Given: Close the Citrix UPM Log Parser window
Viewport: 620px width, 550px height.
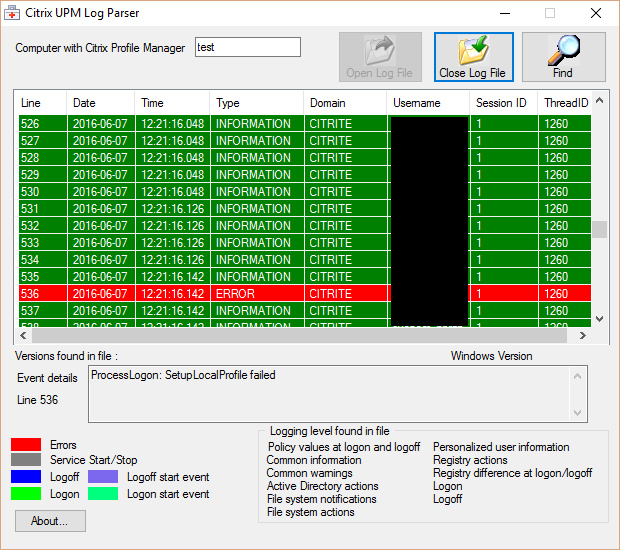Looking at the screenshot, I should click(596, 13).
